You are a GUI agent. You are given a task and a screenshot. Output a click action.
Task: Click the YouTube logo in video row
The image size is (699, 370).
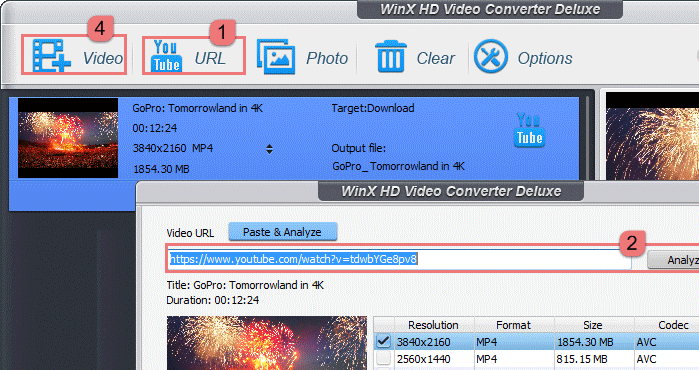[x=530, y=130]
